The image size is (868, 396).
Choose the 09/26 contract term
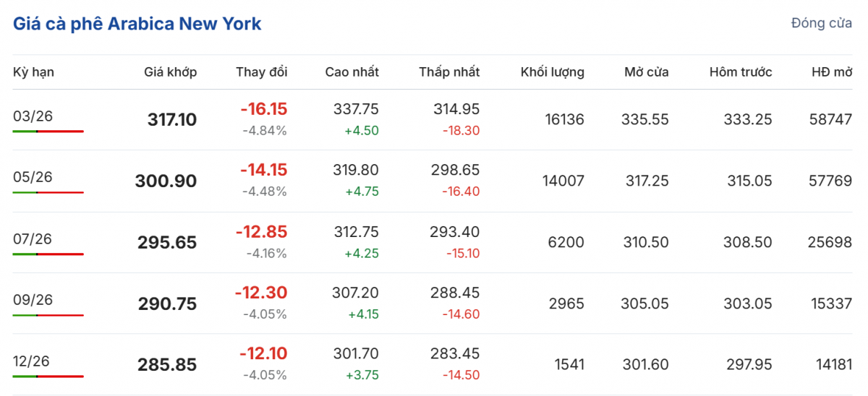coord(33,300)
